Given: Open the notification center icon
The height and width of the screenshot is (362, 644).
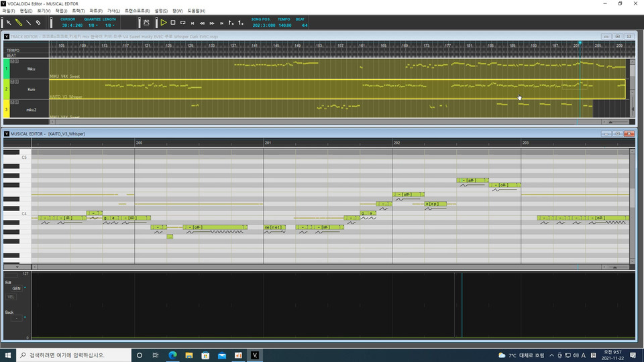Looking at the screenshot, I should click(633, 355).
